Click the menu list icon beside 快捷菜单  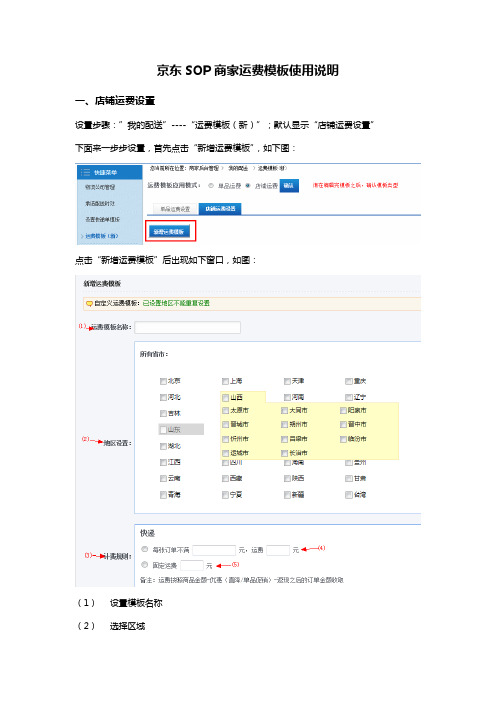click(x=85, y=172)
